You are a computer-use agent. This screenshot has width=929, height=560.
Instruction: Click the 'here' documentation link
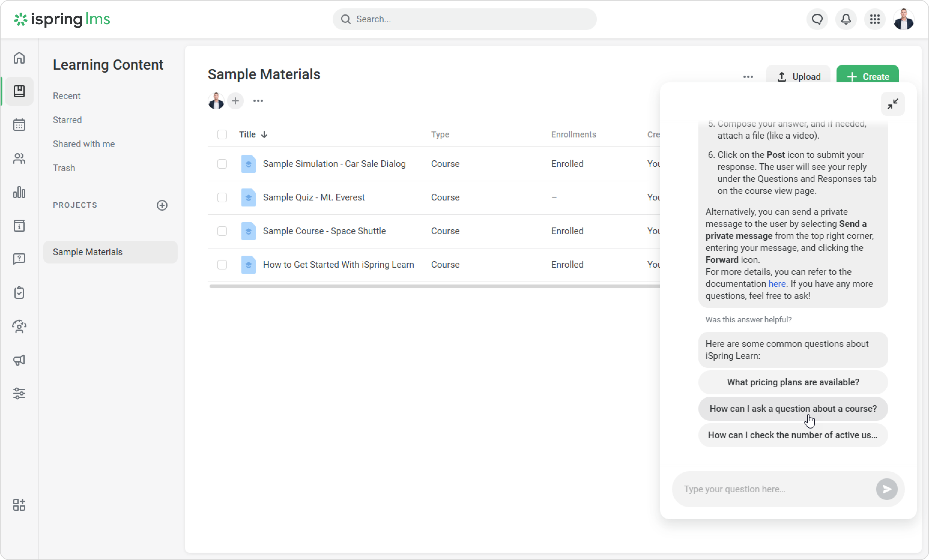pyautogui.click(x=777, y=284)
